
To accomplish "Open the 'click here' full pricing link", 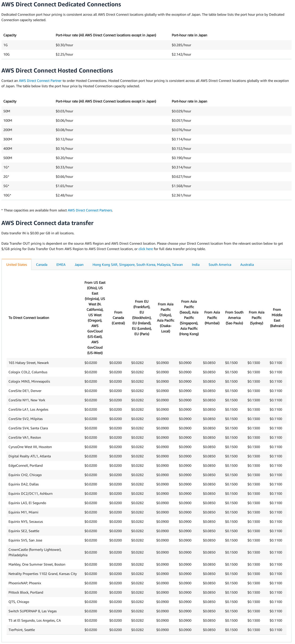I will (x=146, y=249).
